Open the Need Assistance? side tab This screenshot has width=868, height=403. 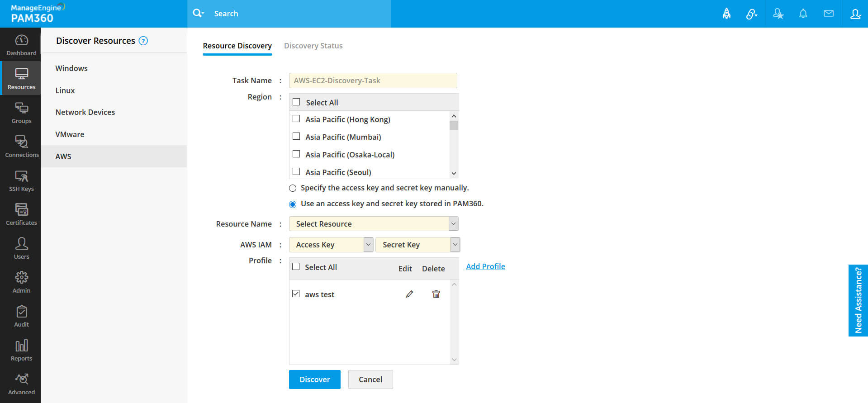(x=858, y=300)
